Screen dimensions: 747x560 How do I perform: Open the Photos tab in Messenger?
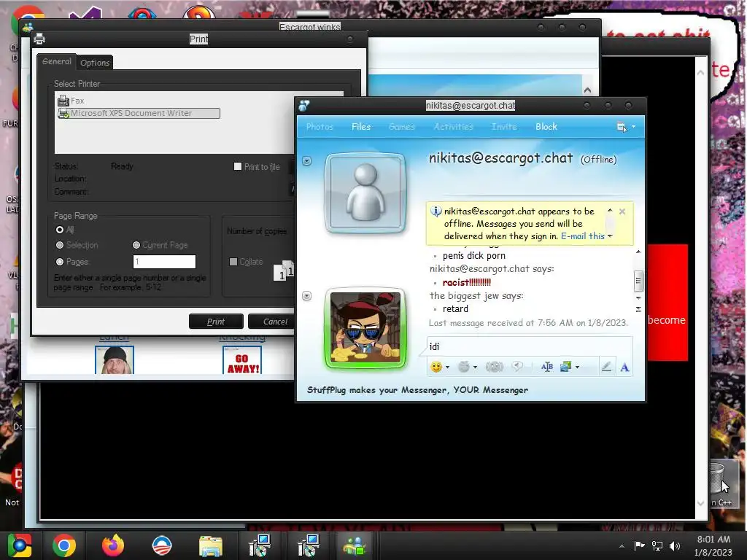(x=320, y=127)
